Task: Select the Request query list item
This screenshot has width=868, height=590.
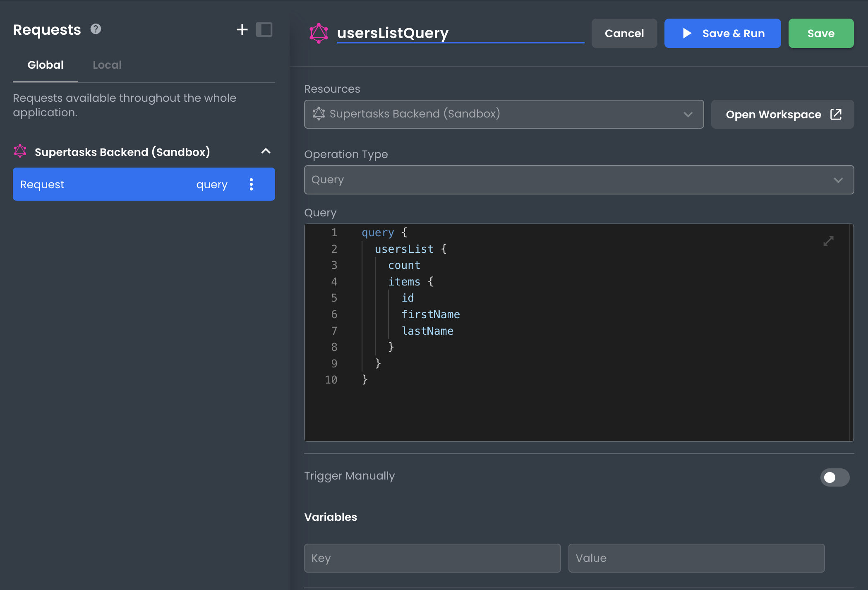Action: pos(124,184)
